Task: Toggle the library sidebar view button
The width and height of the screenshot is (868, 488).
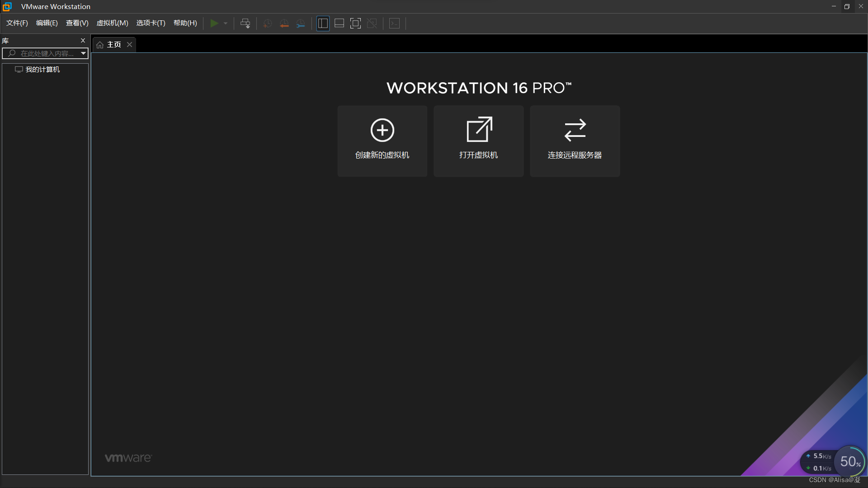Action: pyautogui.click(x=323, y=23)
